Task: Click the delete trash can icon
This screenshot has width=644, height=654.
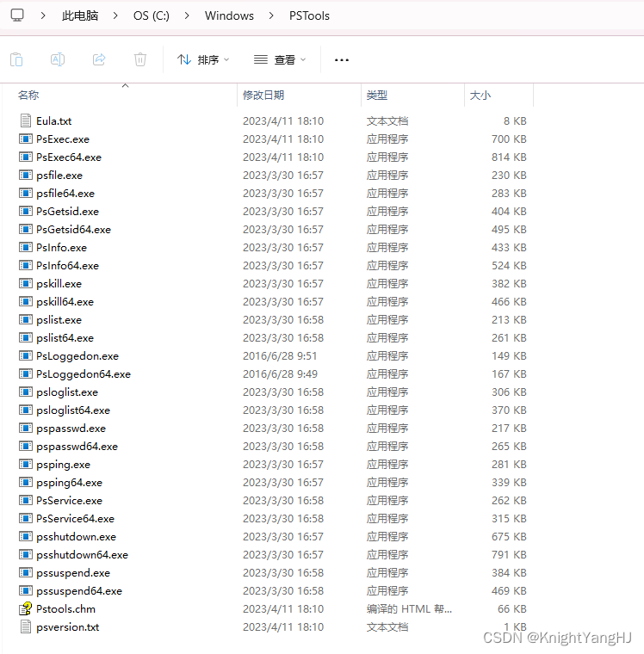Action: coord(140,59)
